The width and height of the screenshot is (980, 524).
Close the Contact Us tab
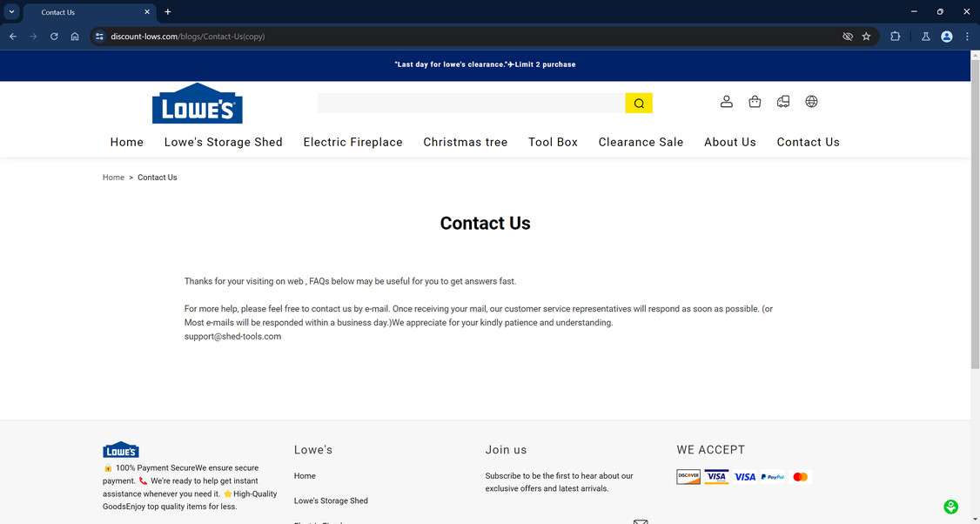click(147, 12)
